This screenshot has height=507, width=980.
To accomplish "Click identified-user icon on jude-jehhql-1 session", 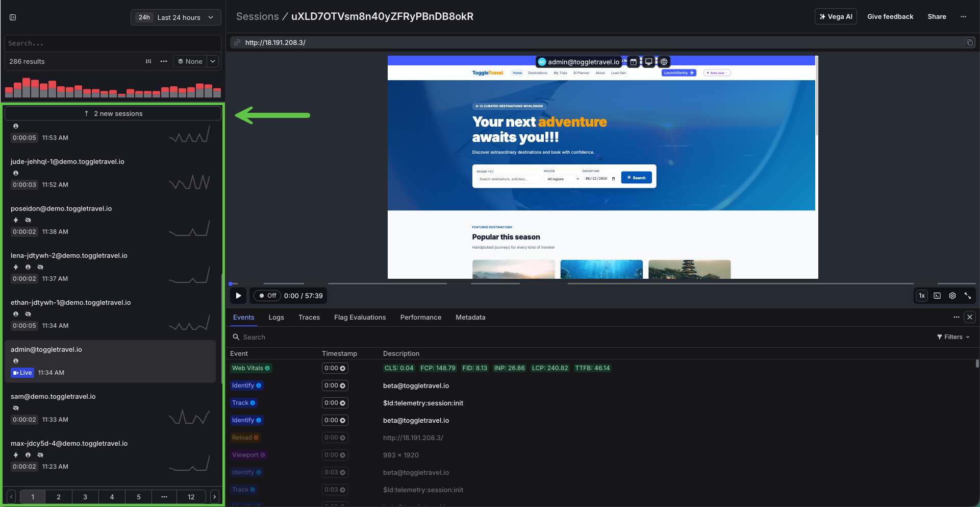I will pyautogui.click(x=16, y=173).
